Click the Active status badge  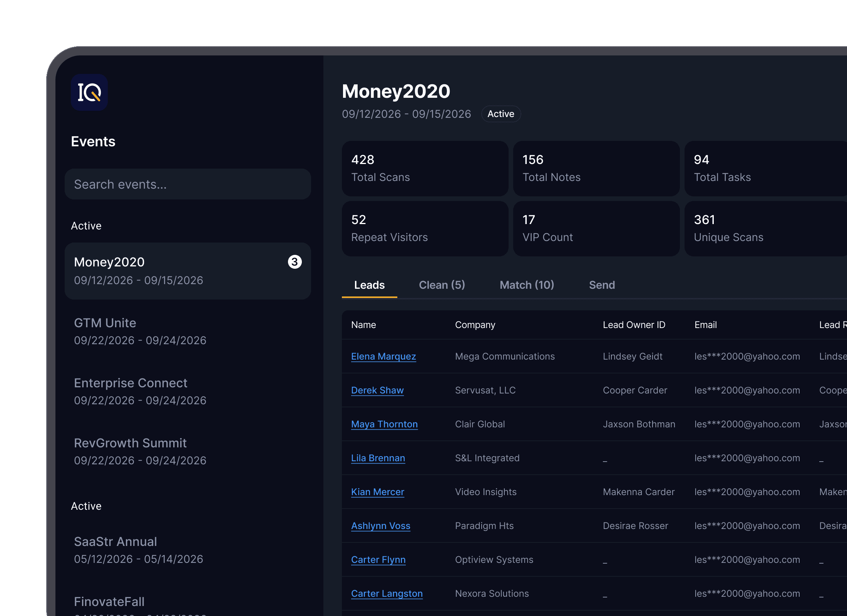[501, 114]
